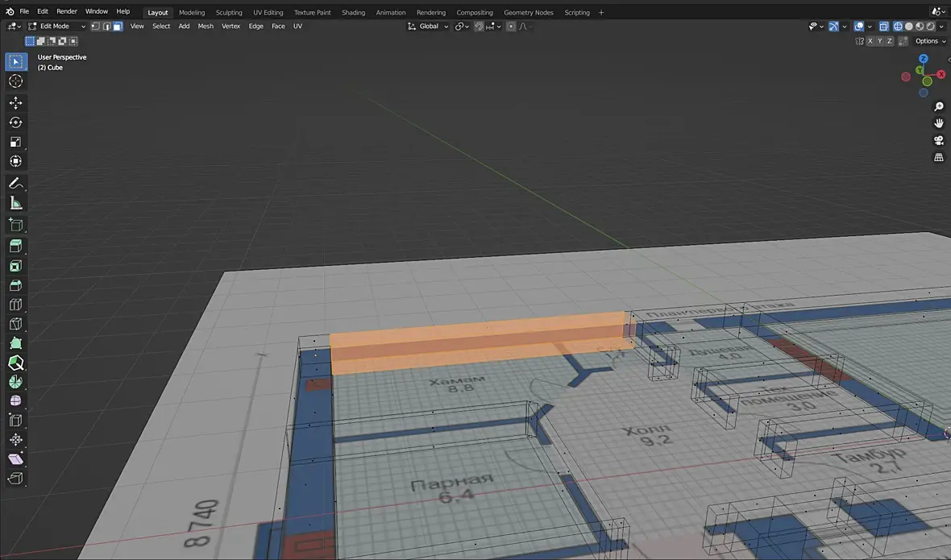
Task: Open the Render menu
Action: pyautogui.click(x=67, y=11)
